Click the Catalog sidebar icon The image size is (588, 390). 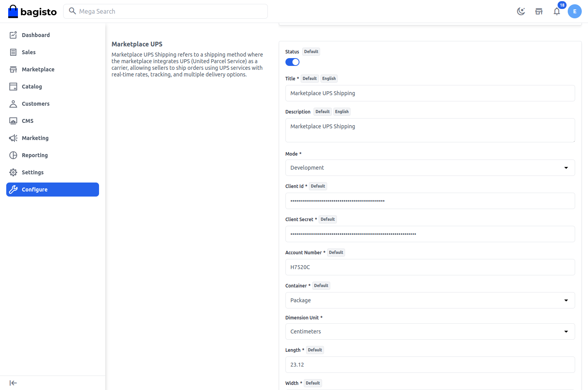coord(13,87)
